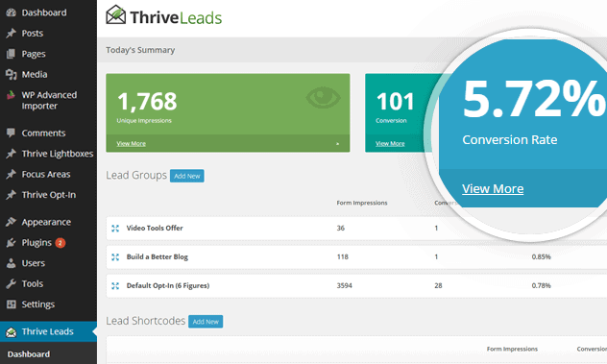Click the Pages icon in sidebar
This screenshot has width=607, height=364.
(x=12, y=54)
